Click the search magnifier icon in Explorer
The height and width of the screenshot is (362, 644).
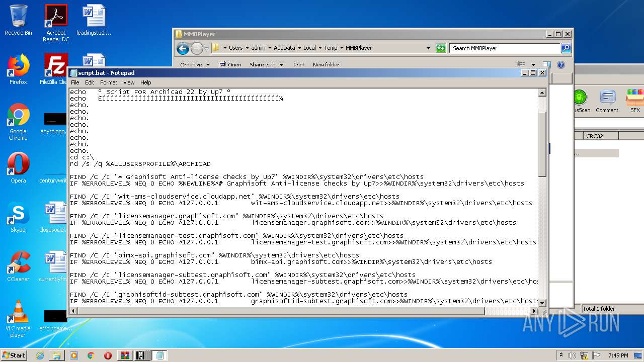566,48
